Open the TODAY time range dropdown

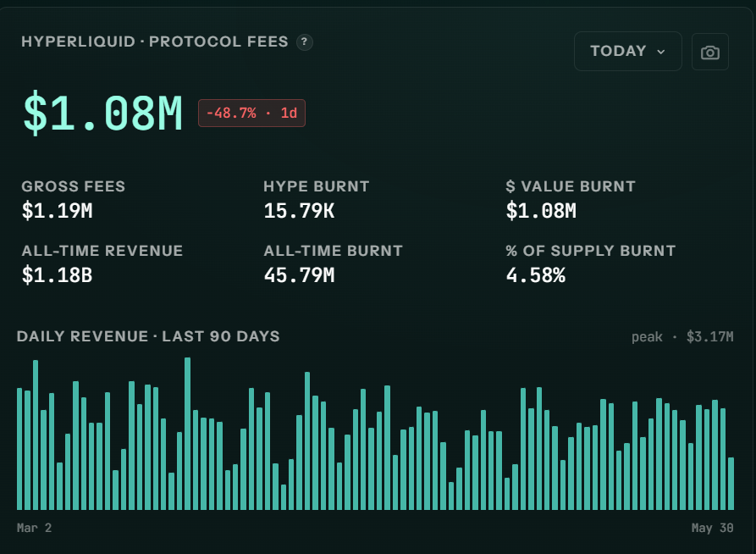[x=628, y=51]
